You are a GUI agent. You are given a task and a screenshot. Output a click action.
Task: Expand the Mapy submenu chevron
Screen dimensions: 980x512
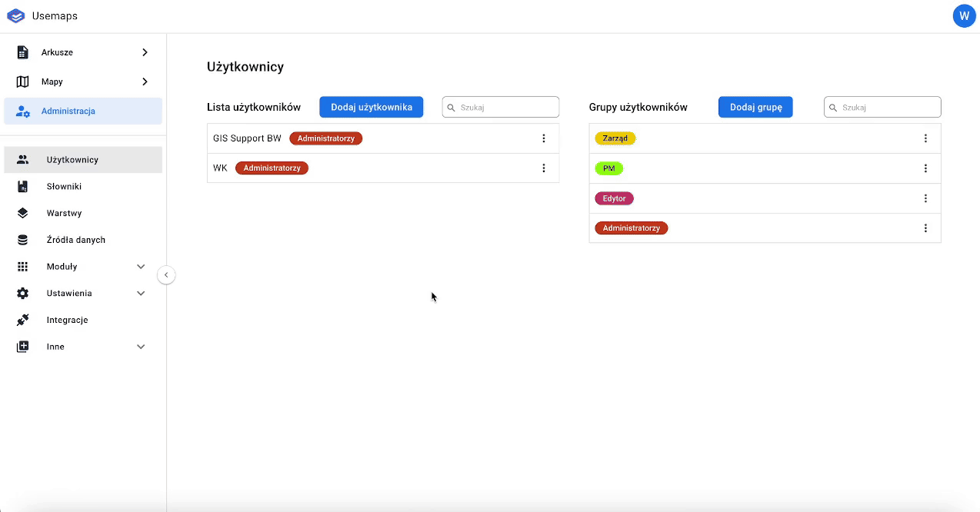(145, 81)
